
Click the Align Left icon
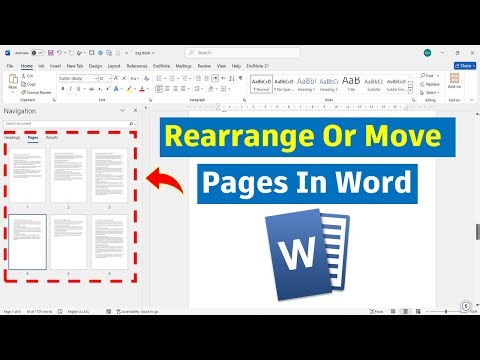[159, 89]
